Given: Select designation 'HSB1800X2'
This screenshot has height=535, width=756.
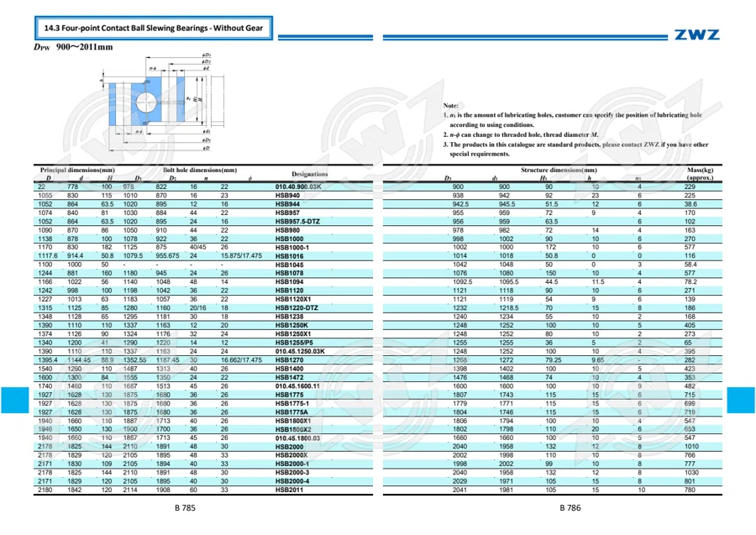Looking at the screenshot, I should 293,429.
